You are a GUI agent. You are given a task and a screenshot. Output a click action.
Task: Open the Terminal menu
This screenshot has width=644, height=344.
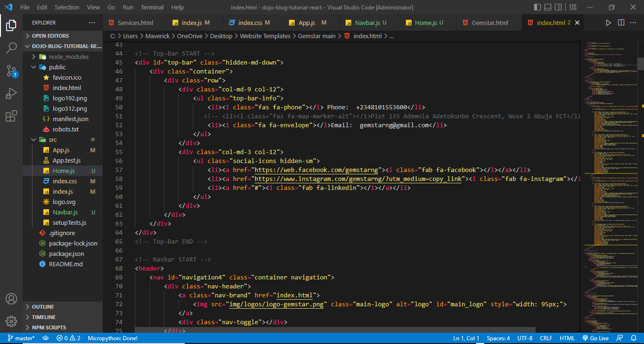152,7
